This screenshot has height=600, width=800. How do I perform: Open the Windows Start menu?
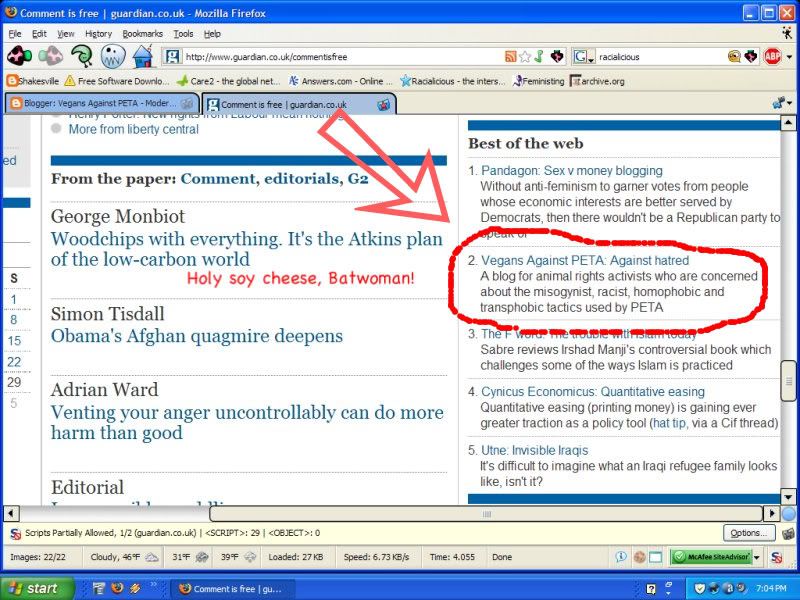point(36,588)
